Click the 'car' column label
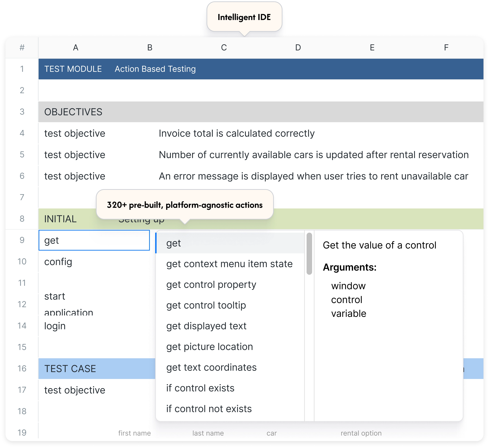The image size is (489, 448). pos(272,433)
